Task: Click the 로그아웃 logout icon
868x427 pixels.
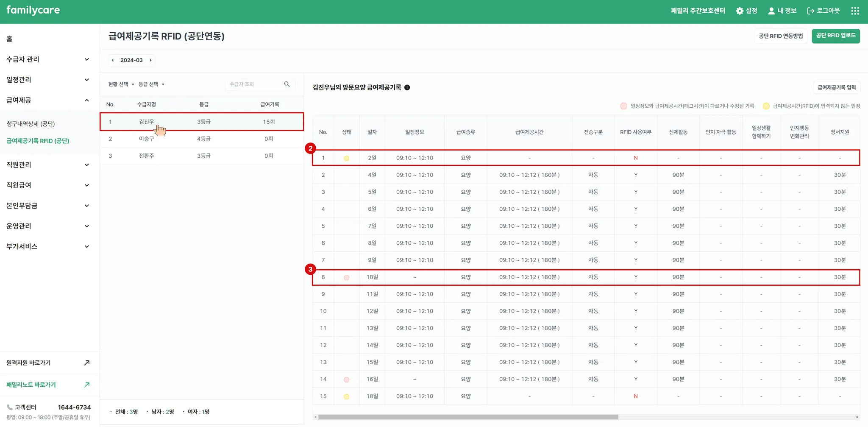Action: coord(810,11)
